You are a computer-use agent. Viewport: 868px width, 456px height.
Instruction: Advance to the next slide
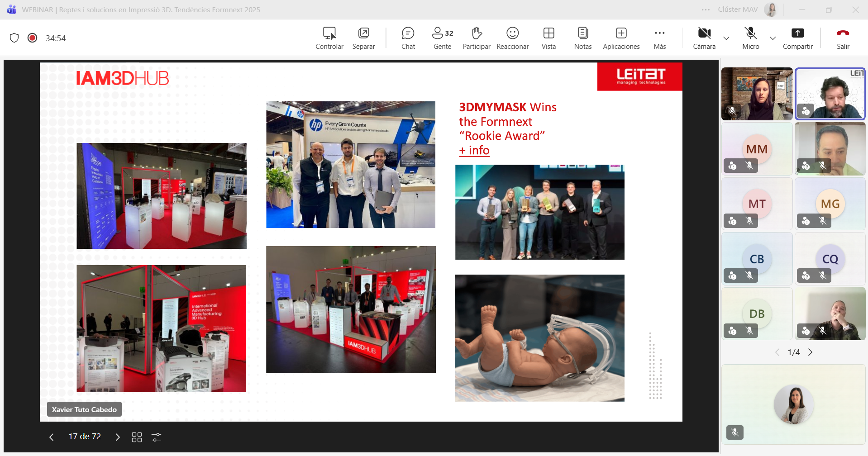118,437
